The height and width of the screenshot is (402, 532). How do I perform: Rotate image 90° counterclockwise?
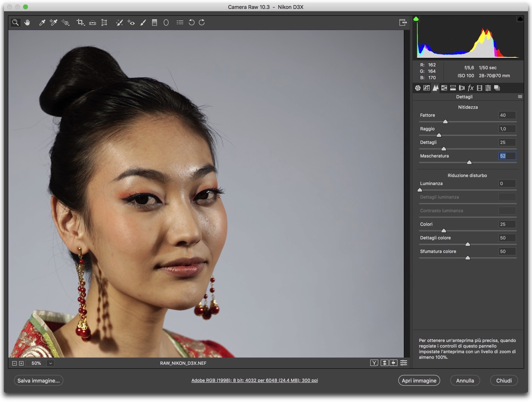pyautogui.click(x=191, y=23)
